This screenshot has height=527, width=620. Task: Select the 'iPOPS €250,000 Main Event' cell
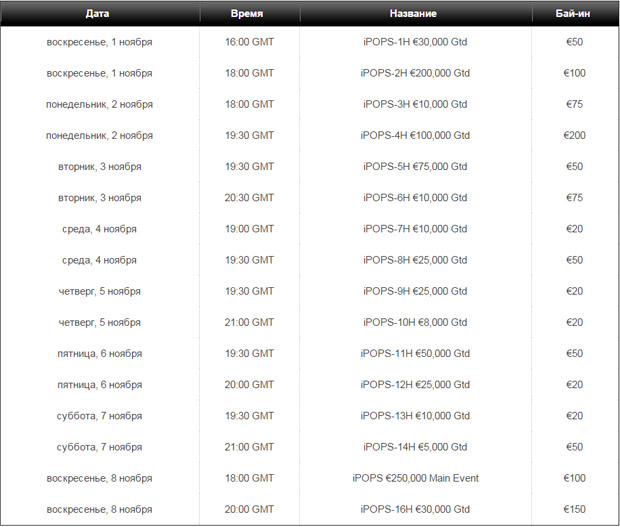(x=416, y=478)
